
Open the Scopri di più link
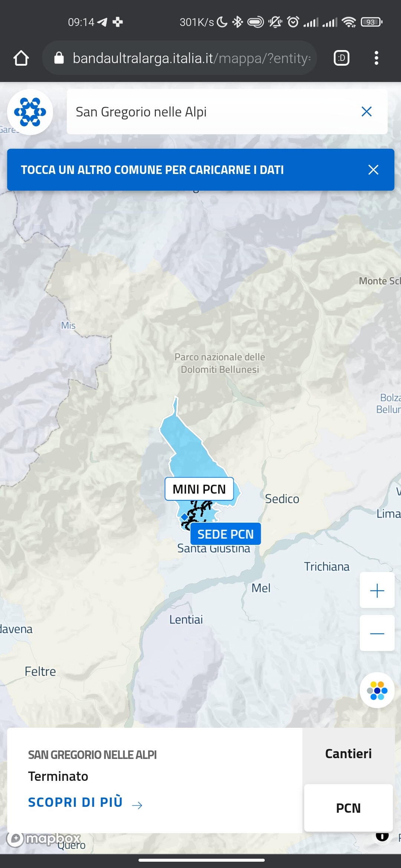pos(85,802)
